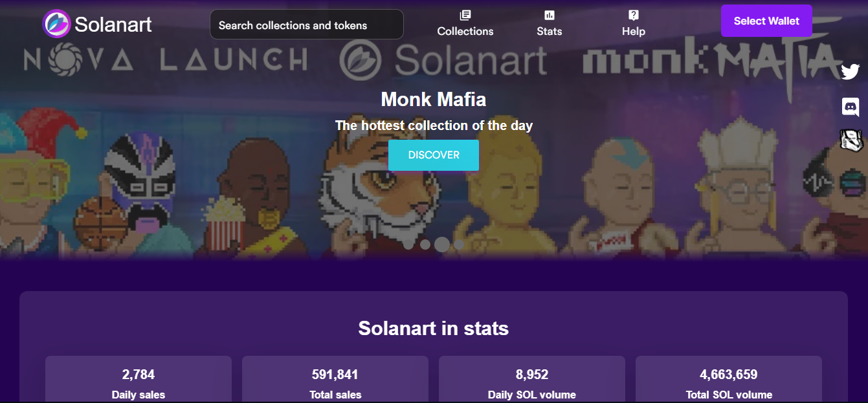The height and width of the screenshot is (403, 868).
Task: Click the Daily SOL volume card
Action: [x=531, y=383]
